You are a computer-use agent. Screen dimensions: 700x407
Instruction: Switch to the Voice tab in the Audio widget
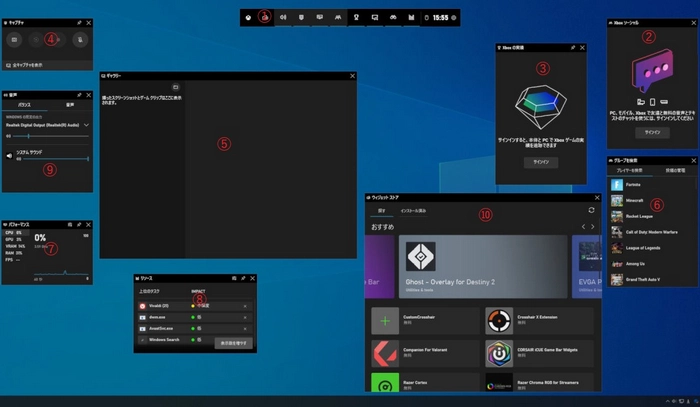[70, 105]
